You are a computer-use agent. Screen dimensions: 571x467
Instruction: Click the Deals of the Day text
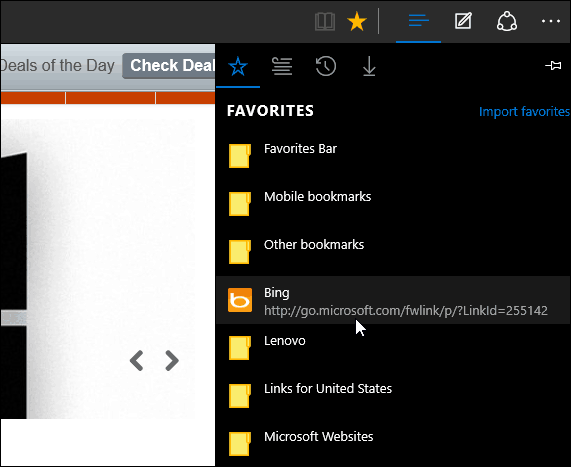click(58, 66)
